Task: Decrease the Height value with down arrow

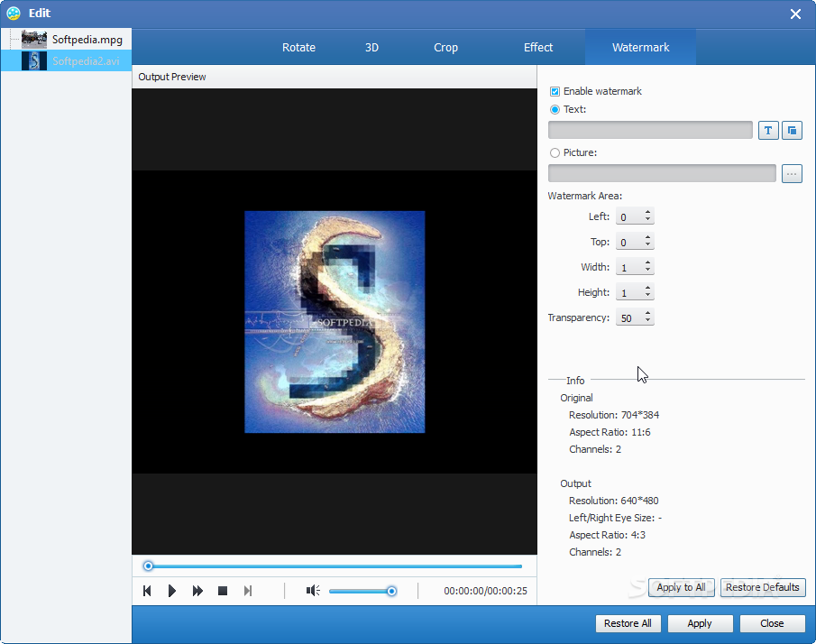Action: tap(648, 296)
